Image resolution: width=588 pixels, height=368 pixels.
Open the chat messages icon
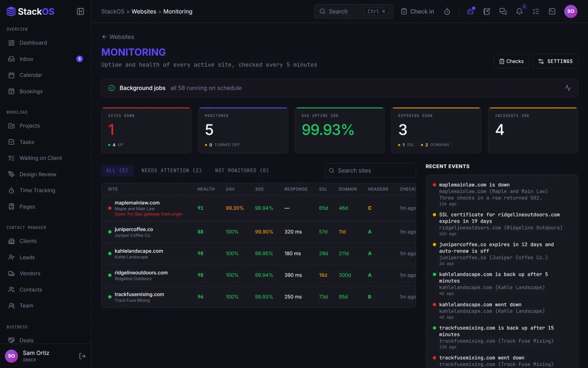pos(503,11)
